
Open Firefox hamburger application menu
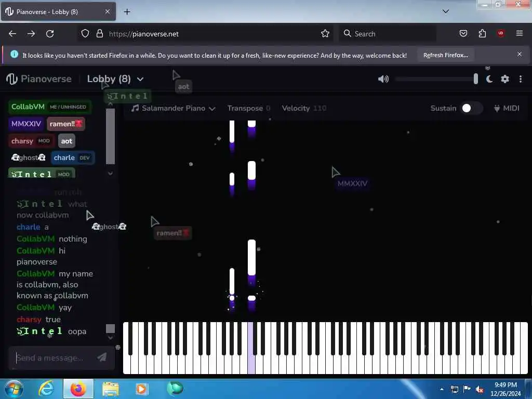pos(520,33)
